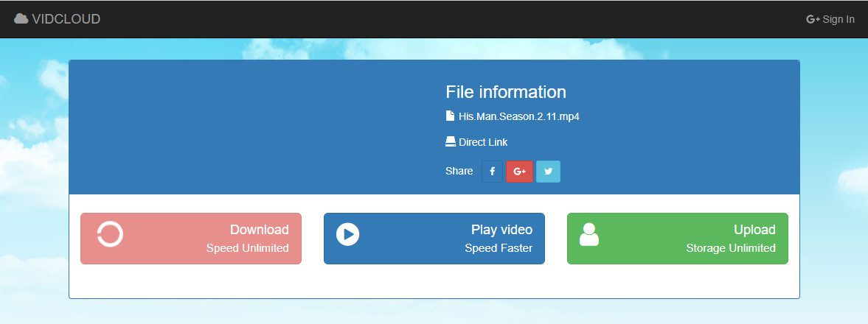868x324 pixels.
Task: Open the VIDCLOUD brand text link
Action: point(66,19)
